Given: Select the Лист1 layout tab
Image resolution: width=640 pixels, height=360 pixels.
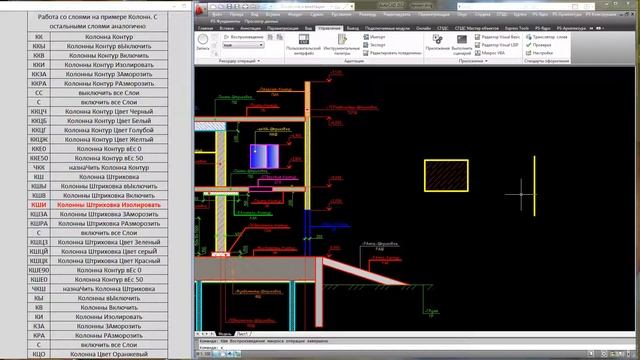Looking at the screenshot, I should pos(242,333).
